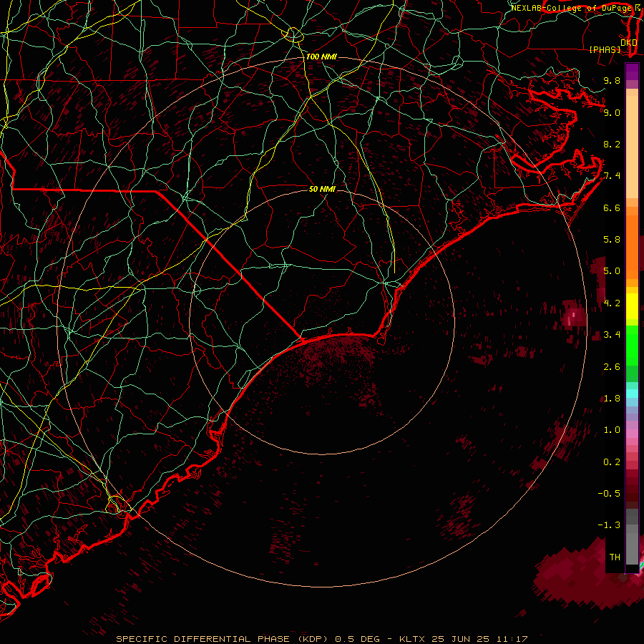
Task: Click the TH threshold label
Action: click(615, 557)
